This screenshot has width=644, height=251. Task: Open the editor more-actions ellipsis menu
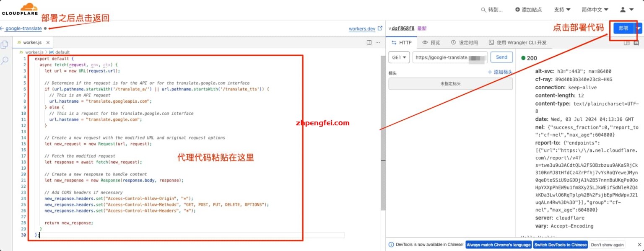tap(378, 42)
